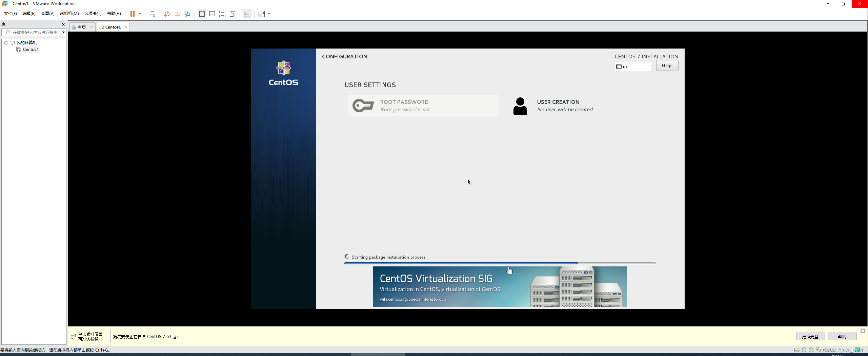The height and width of the screenshot is (356, 868).
Task: Revert VM to previous snapshot
Action: pyautogui.click(x=177, y=14)
